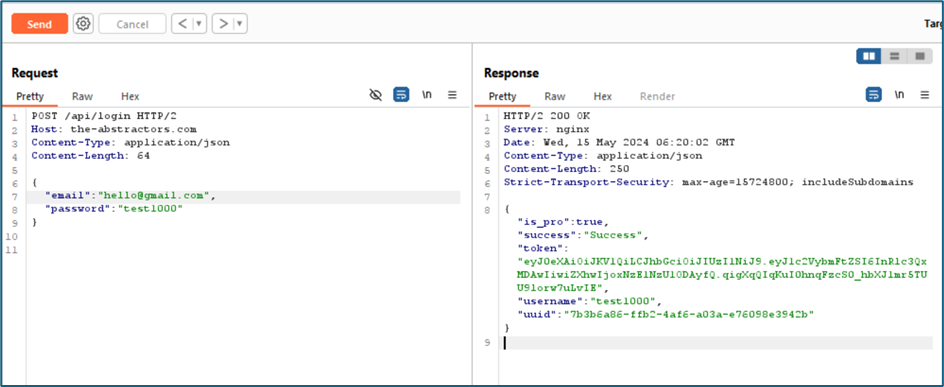Click the "username":"test1000" line

coord(589,302)
